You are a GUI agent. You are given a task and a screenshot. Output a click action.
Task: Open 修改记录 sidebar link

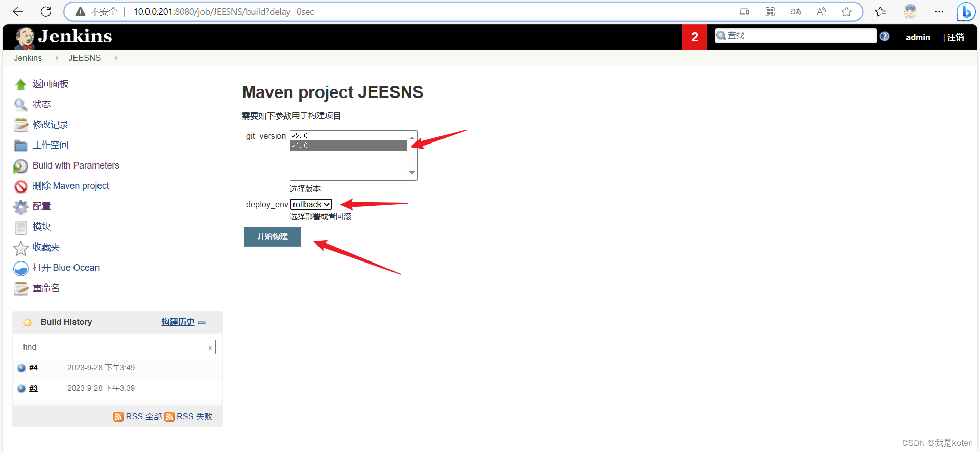[x=51, y=125]
